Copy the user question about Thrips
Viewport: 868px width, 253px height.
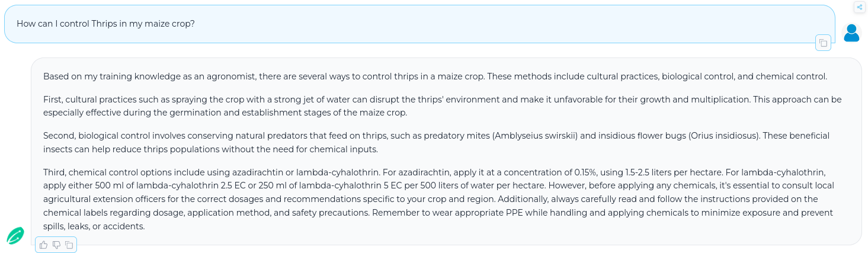click(823, 43)
